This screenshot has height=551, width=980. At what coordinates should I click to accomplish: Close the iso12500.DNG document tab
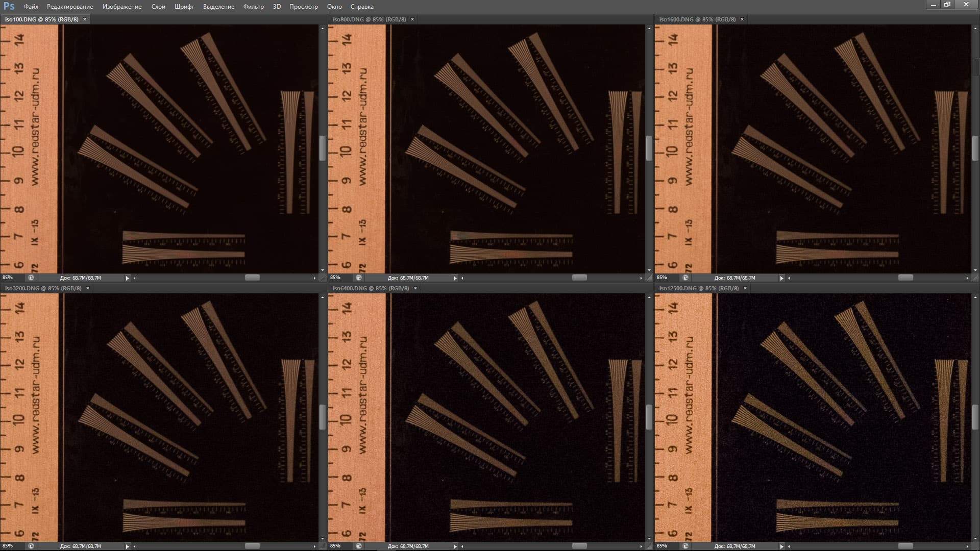click(x=745, y=288)
